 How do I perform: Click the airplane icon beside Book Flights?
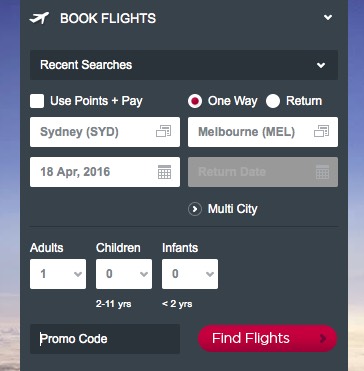(x=39, y=18)
